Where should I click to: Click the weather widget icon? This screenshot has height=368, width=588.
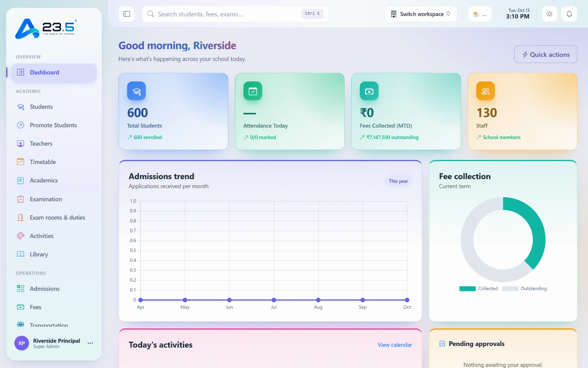476,14
